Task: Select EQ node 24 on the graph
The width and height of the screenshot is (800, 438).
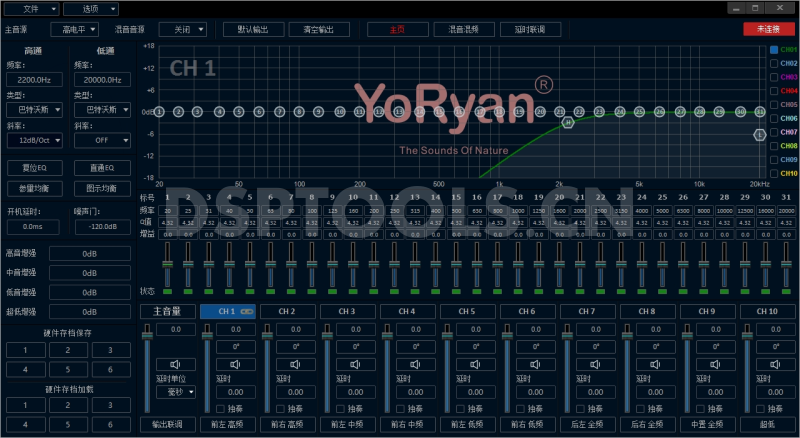Action: pyautogui.click(x=620, y=112)
